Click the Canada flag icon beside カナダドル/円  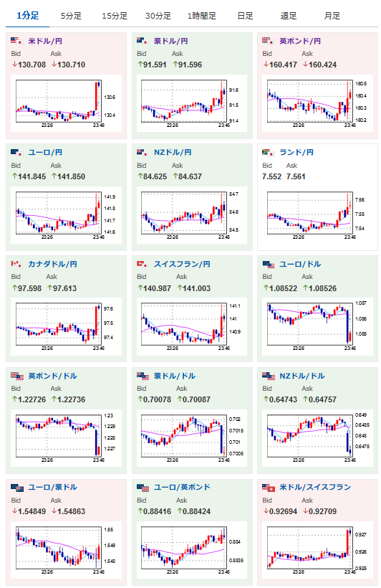click(16, 264)
